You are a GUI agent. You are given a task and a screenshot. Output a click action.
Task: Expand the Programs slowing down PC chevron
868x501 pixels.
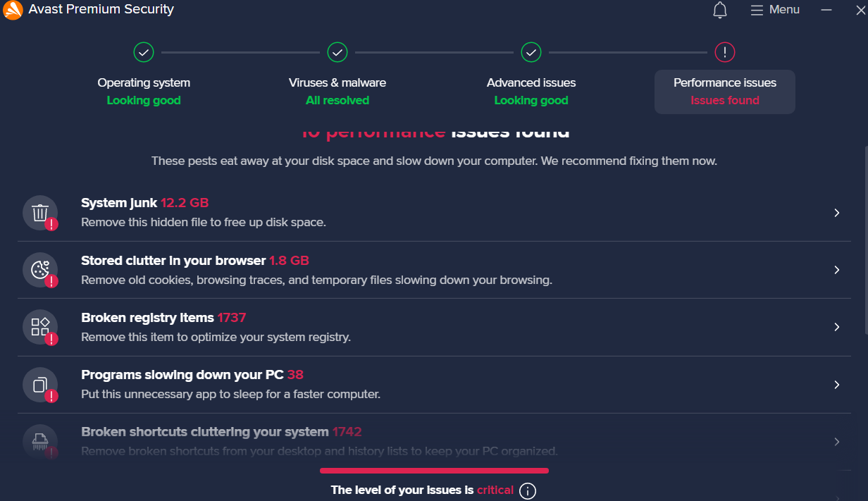coord(837,385)
